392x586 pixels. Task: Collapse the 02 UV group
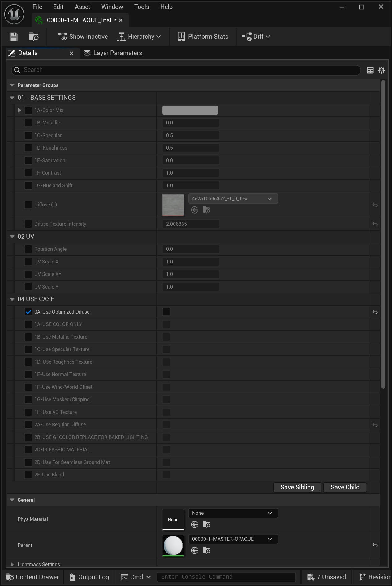click(12, 237)
